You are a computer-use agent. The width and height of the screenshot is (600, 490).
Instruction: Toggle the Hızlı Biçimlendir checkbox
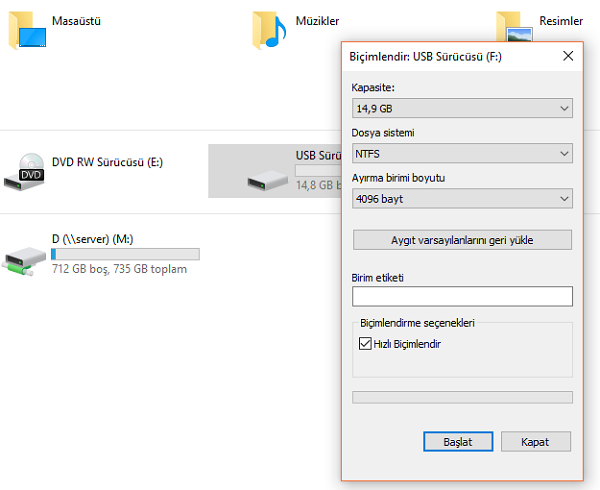point(365,343)
